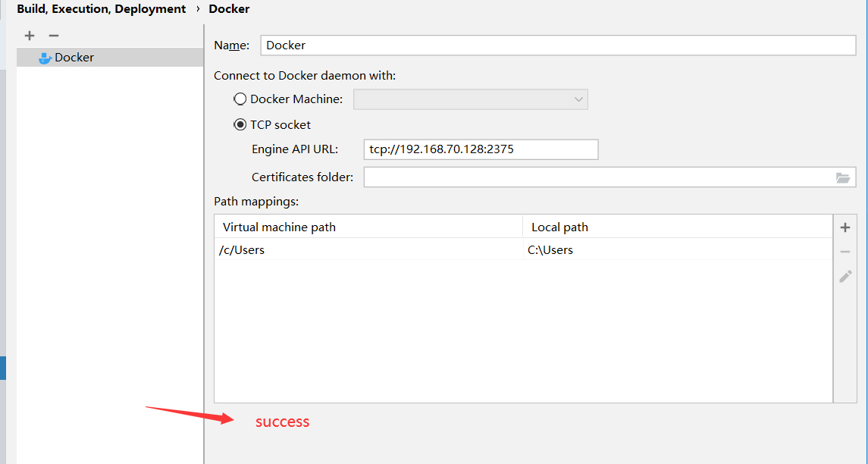Click the Docker breadcrumb title

[229, 9]
